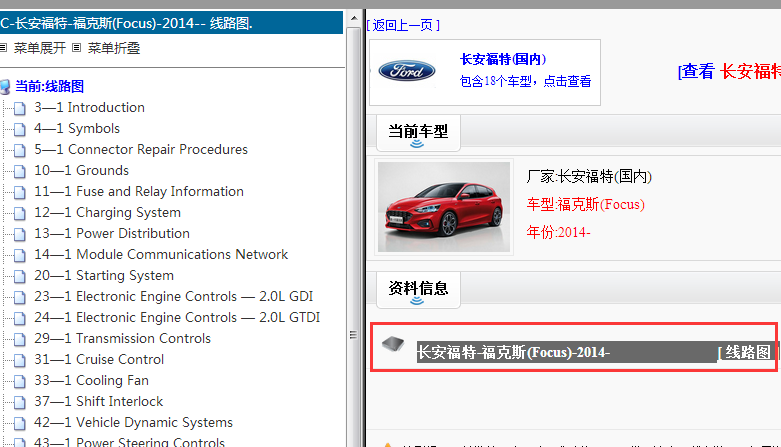The image size is (781, 447).
Task: Click the tree panel scrollbar up arrow
Action: click(354, 18)
